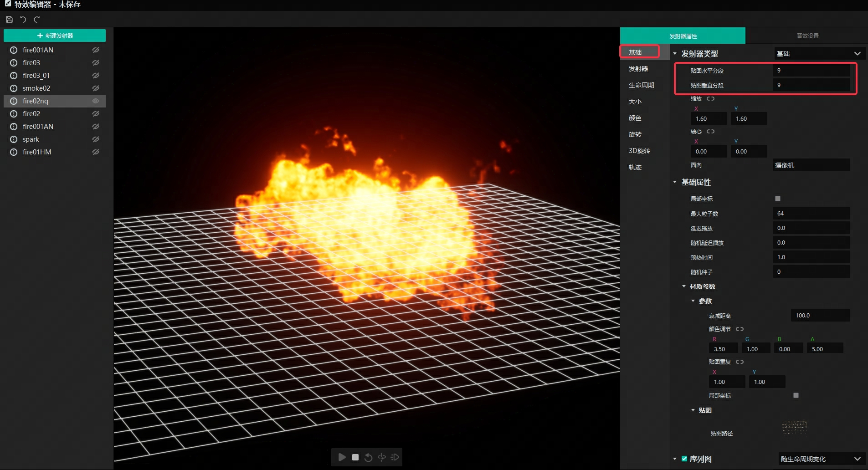This screenshot has height=470, width=868.
Task: Click the fast-play icon with speed lines
Action: [395, 457]
